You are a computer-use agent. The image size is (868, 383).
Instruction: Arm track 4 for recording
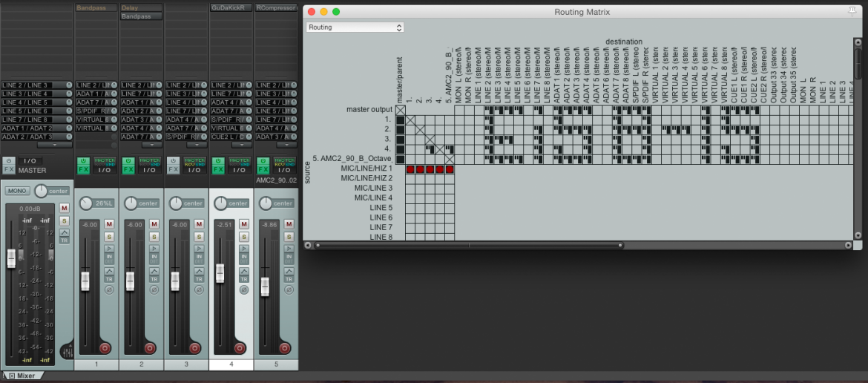[240, 348]
